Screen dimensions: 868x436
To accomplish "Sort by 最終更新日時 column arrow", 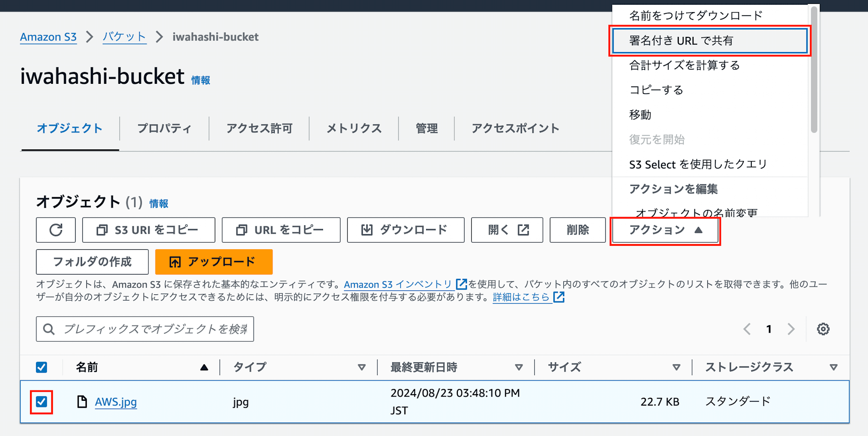I will (x=519, y=367).
